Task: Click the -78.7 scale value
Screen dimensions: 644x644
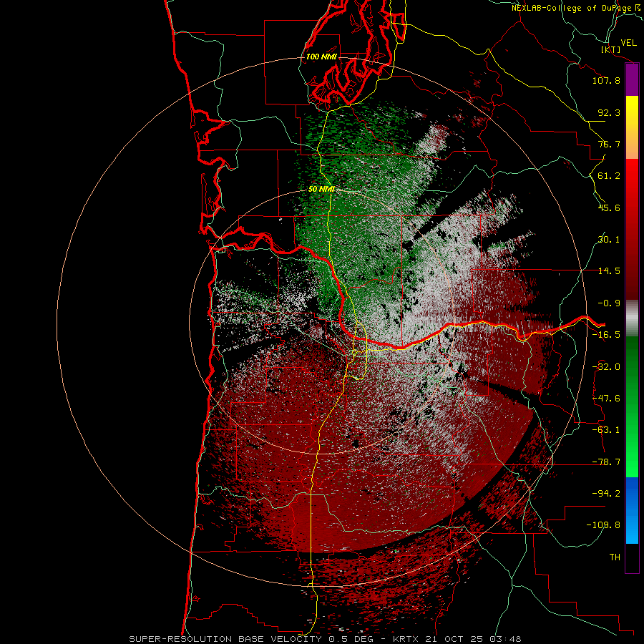Action: click(x=606, y=462)
